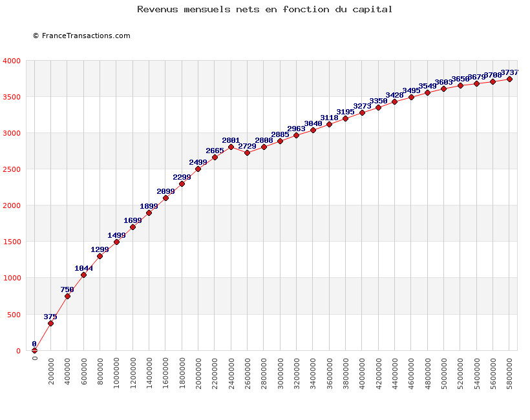530x420 pixels.
Task: Click the y-axis label 4000
Action: (12, 61)
